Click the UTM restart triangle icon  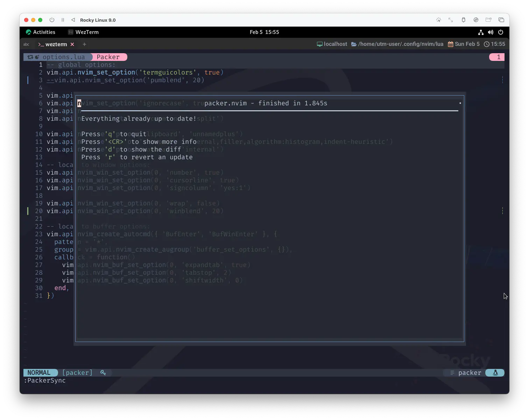(x=73, y=20)
